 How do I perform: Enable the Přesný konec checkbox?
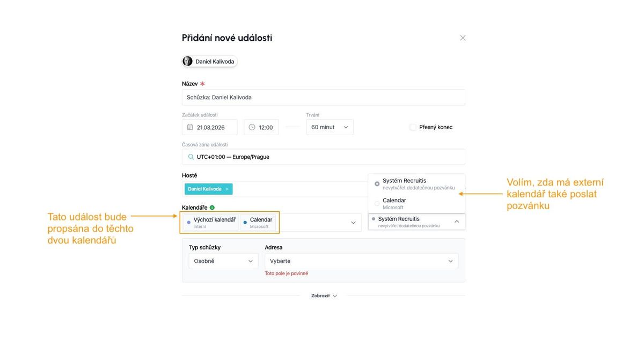point(413,127)
